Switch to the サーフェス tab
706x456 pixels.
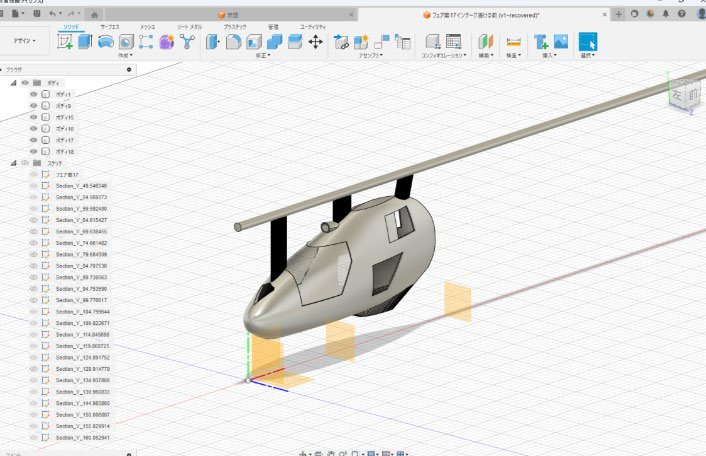(110, 27)
